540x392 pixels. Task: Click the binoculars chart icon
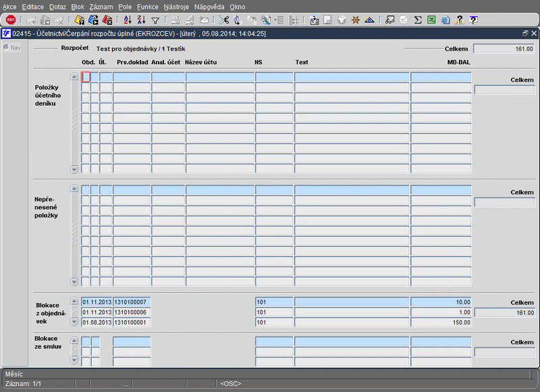[389, 20]
